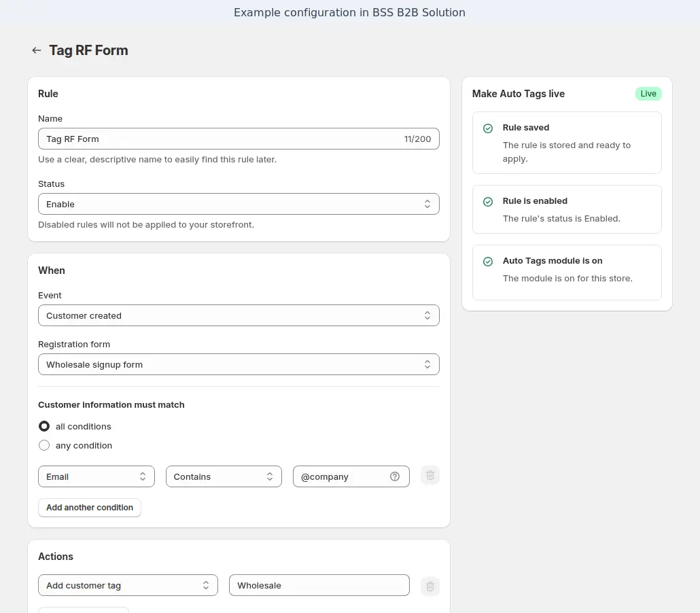The width and height of the screenshot is (700, 613).
Task: Click The rule's status is Enabled text
Action: 561,219
